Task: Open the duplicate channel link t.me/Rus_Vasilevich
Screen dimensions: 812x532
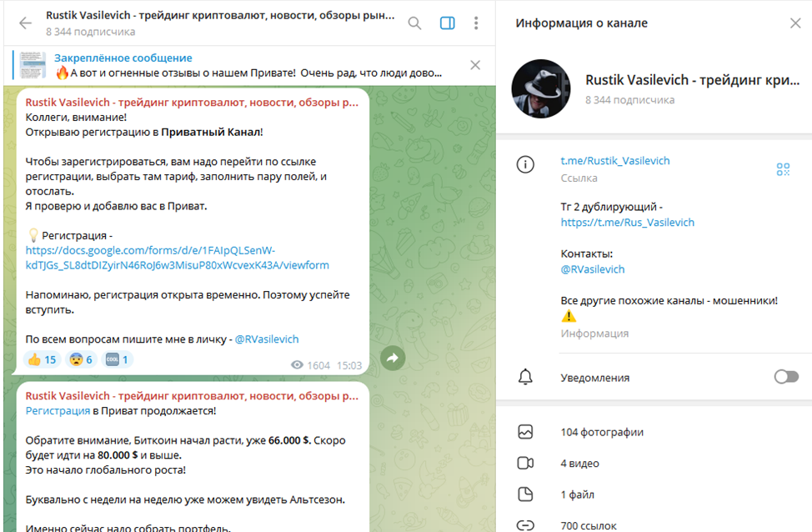Action: point(628,223)
